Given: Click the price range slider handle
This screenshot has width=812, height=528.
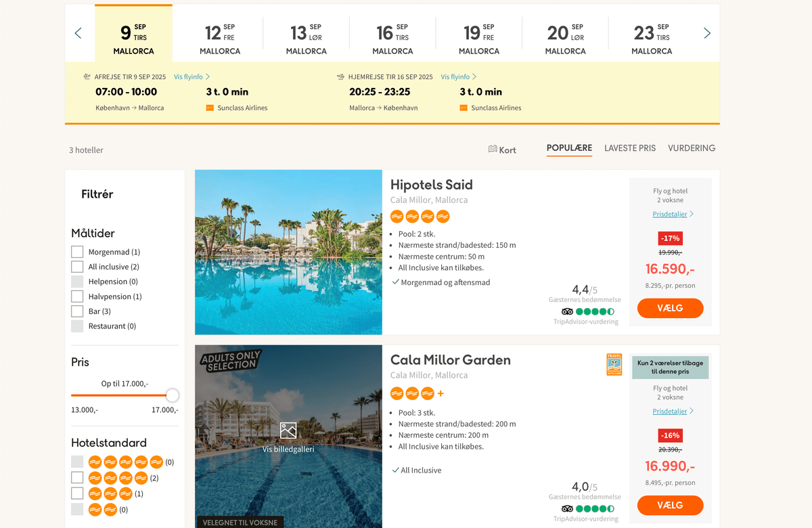Looking at the screenshot, I should pos(173,395).
